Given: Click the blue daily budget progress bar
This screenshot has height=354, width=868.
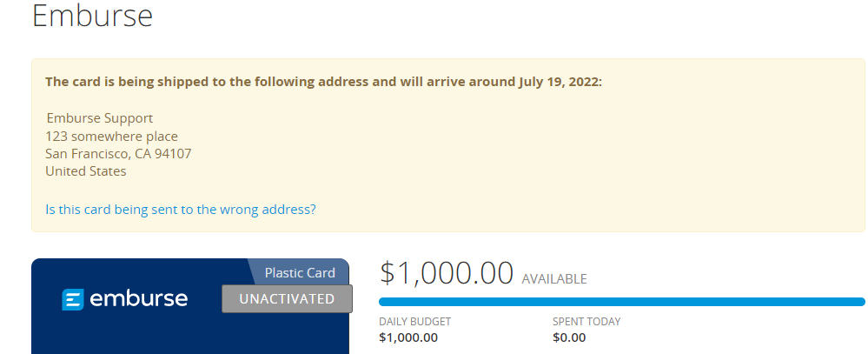Looking at the screenshot, I should (x=621, y=302).
